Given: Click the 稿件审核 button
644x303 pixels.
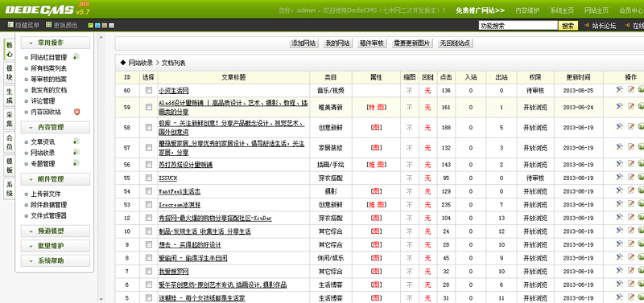Looking at the screenshot, I should pyautogui.click(x=372, y=43).
